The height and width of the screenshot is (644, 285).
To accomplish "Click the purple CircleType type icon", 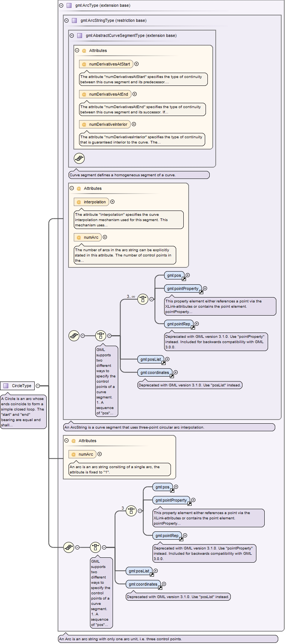I will point(6,386).
